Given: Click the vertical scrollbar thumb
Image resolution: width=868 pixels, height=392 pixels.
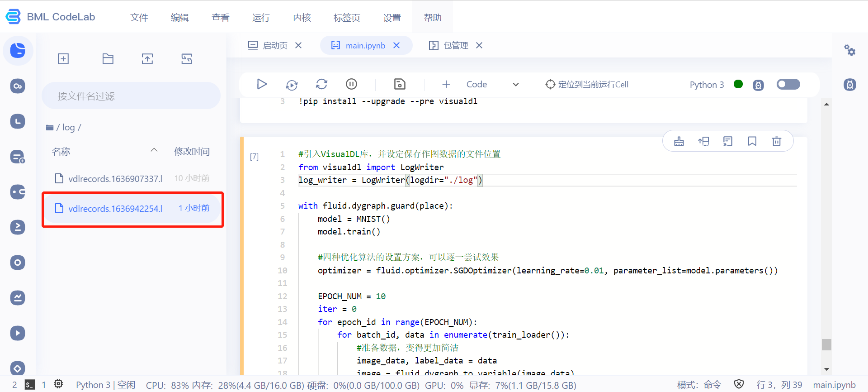Looking at the screenshot, I should tap(826, 344).
